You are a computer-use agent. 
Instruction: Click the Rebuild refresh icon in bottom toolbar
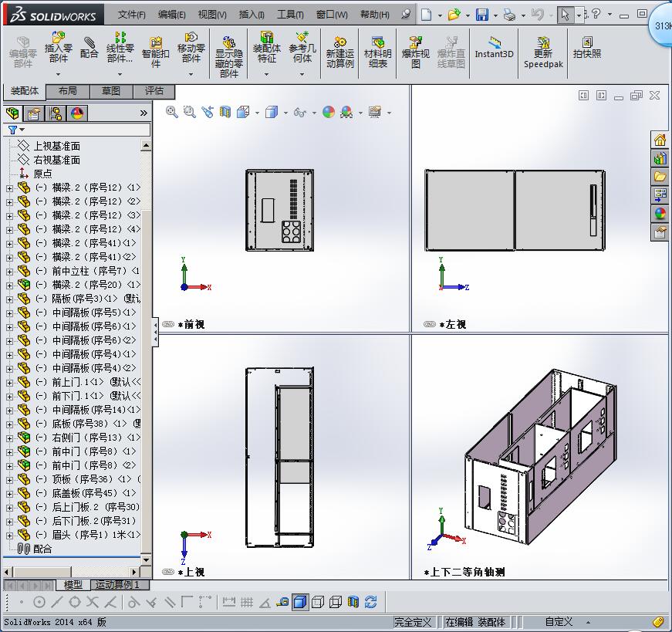370,602
